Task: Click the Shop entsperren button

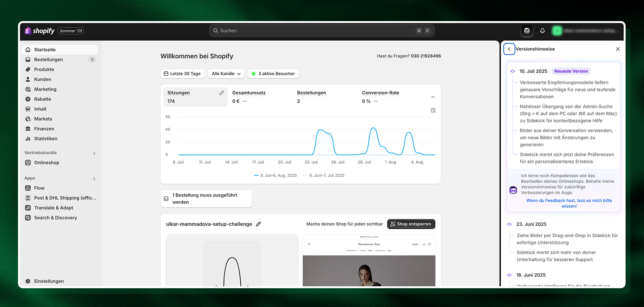Action: (411, 224)
